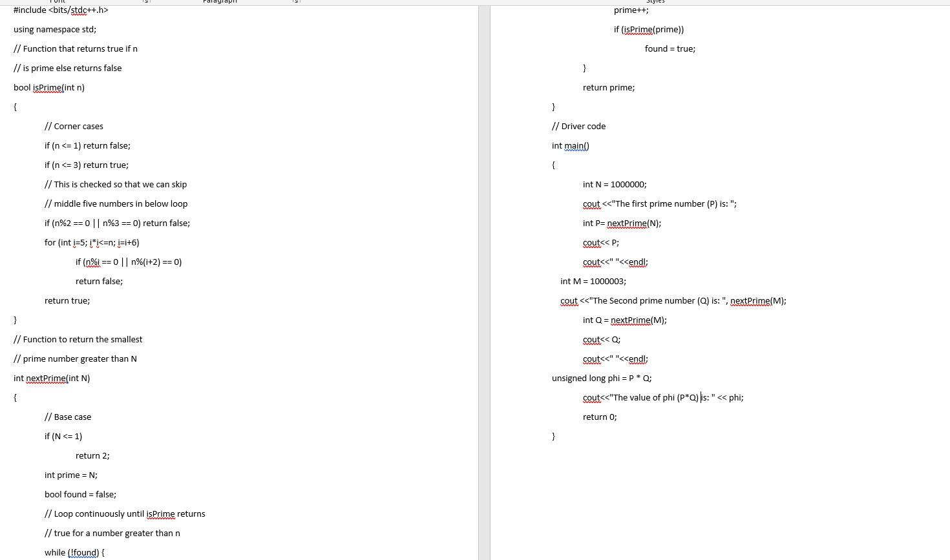The height and width of the screenshot is (560, 950).
Task: Click 'unsigned long phi = P * Q;' line
Action: tap(602, 378)
